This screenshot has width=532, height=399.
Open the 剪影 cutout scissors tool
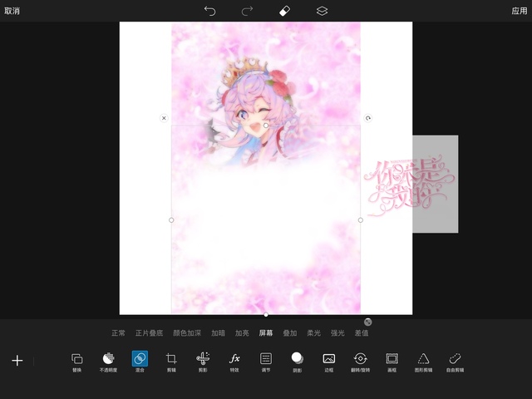(x=203, y=362)
